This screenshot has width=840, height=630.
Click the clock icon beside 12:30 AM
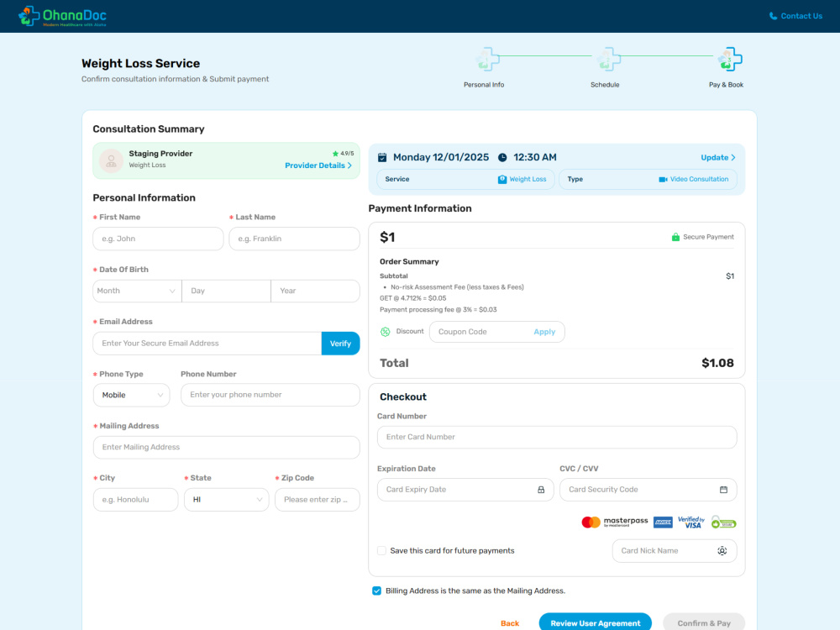(502, 158)
